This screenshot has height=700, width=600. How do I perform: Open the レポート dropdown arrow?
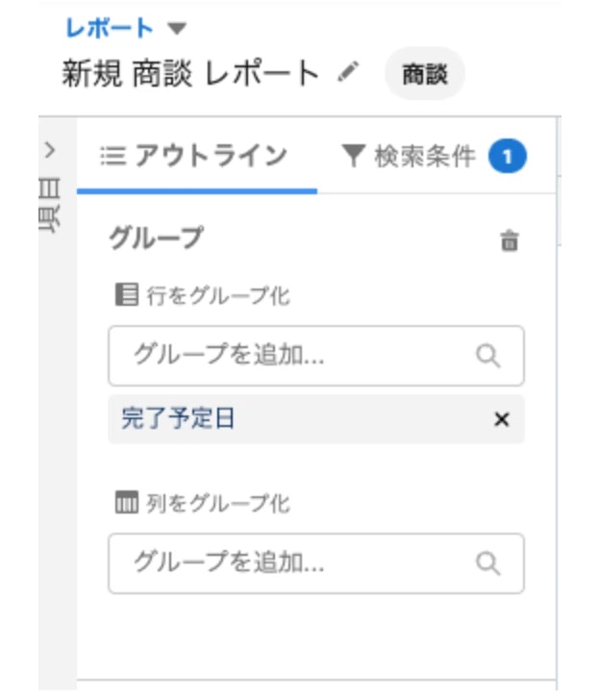(175, 28)
